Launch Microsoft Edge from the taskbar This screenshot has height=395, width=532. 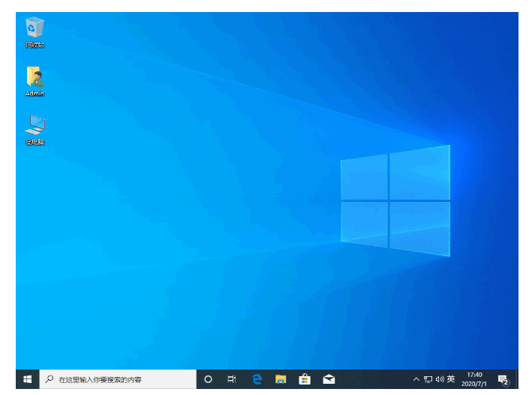coord(257,379)
